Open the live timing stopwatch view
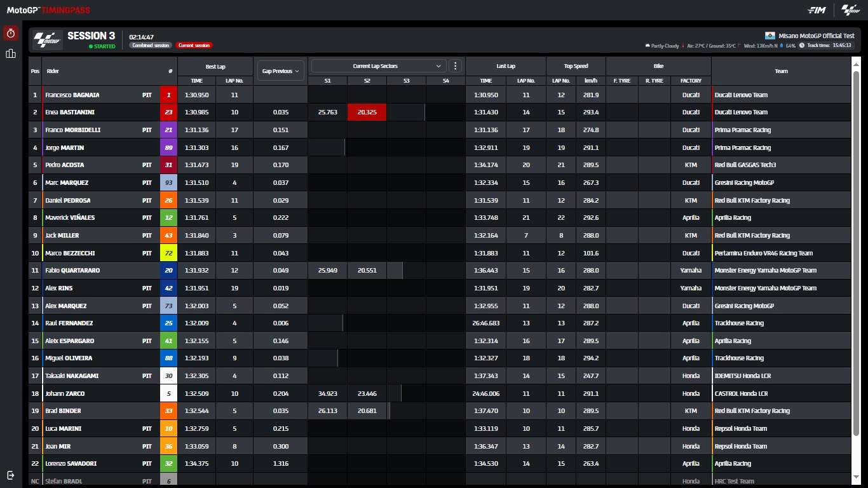Image resolution: width=868 pixels, height=488 pixels. click(10, 33)
